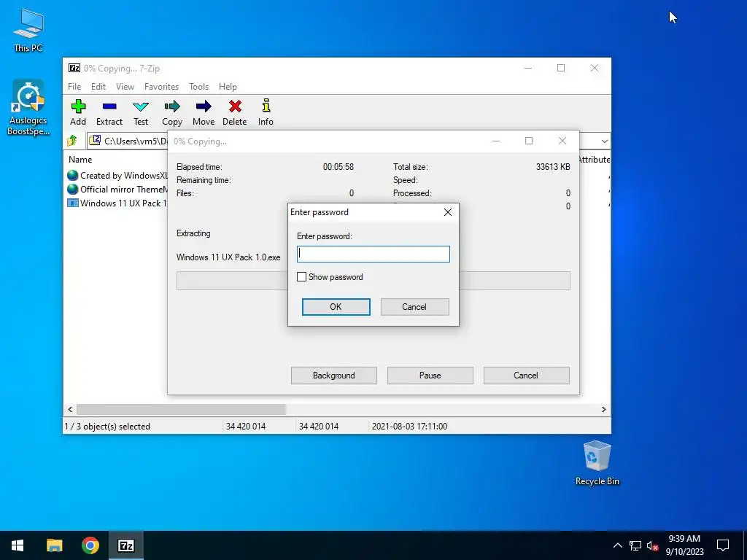Click the horizontal scrollbar thumb in 7-Zip
747x560 pixels.
181,409
